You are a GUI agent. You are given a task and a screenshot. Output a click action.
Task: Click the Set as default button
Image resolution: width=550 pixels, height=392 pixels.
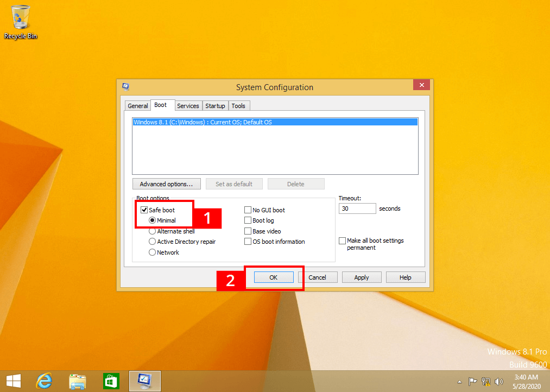234,184
